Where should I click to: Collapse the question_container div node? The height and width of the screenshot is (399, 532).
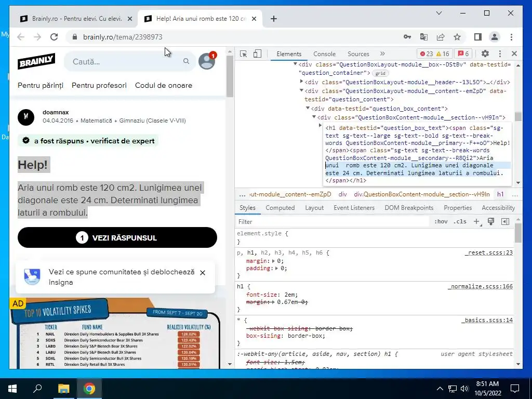coord(295,64)
